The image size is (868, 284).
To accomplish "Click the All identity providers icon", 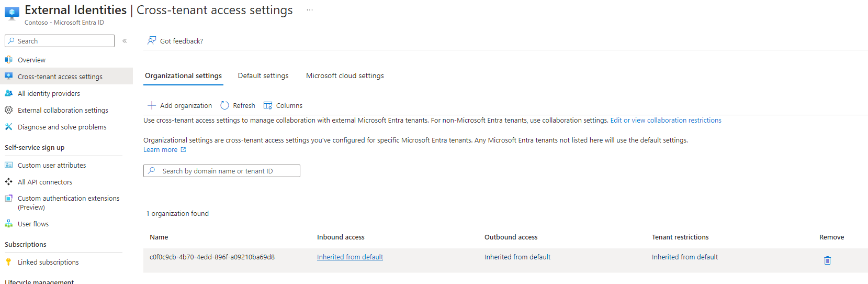I will click(x=8, y=93).
